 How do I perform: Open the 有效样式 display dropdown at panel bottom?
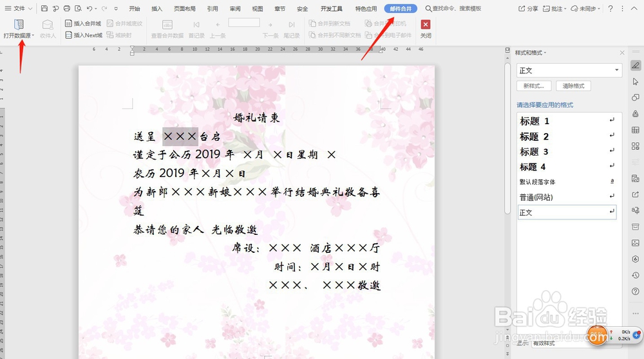click(x=576, y=343)
